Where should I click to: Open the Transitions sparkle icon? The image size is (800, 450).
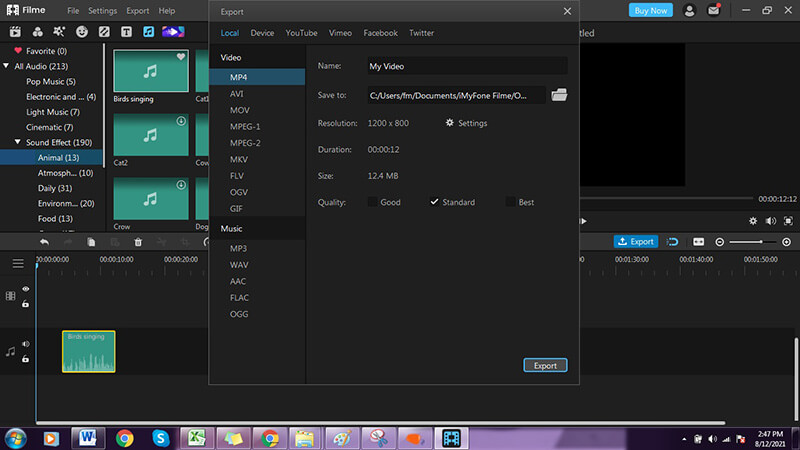[59, 32]
